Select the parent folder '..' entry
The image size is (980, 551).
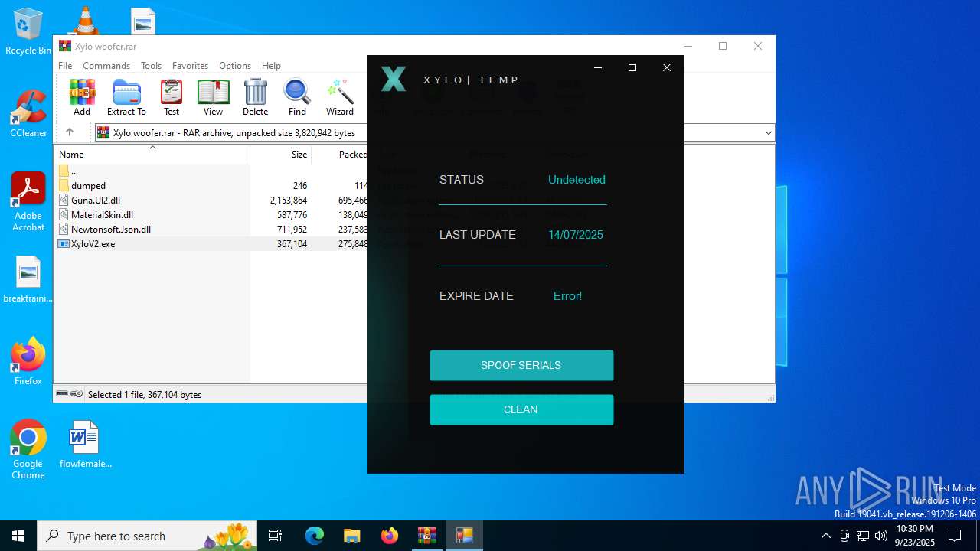[x=73, y=171]
